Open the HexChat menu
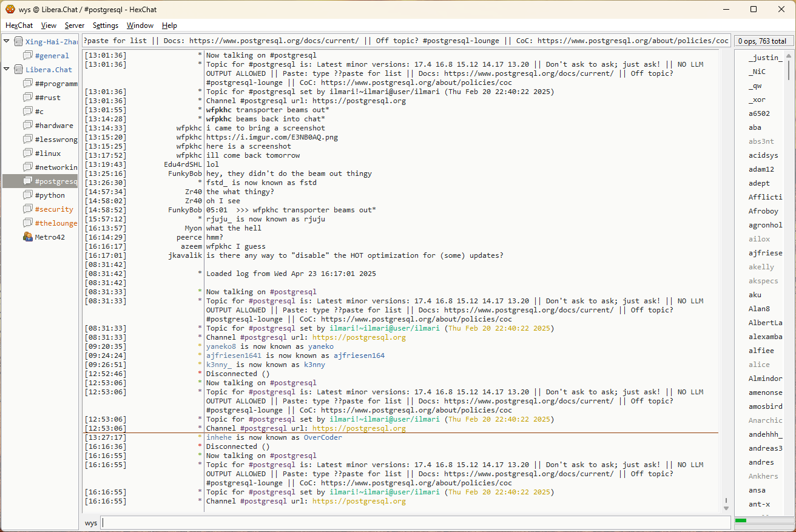The height and width of the screenshot is (532, 796). coord(19,25)
